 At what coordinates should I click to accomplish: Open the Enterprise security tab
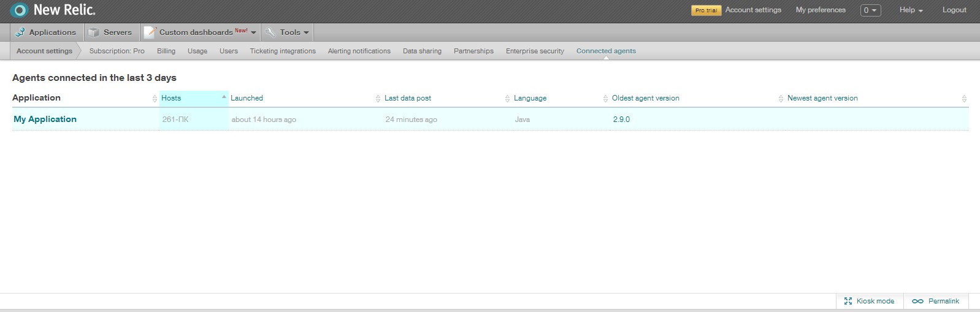[535, 51]
